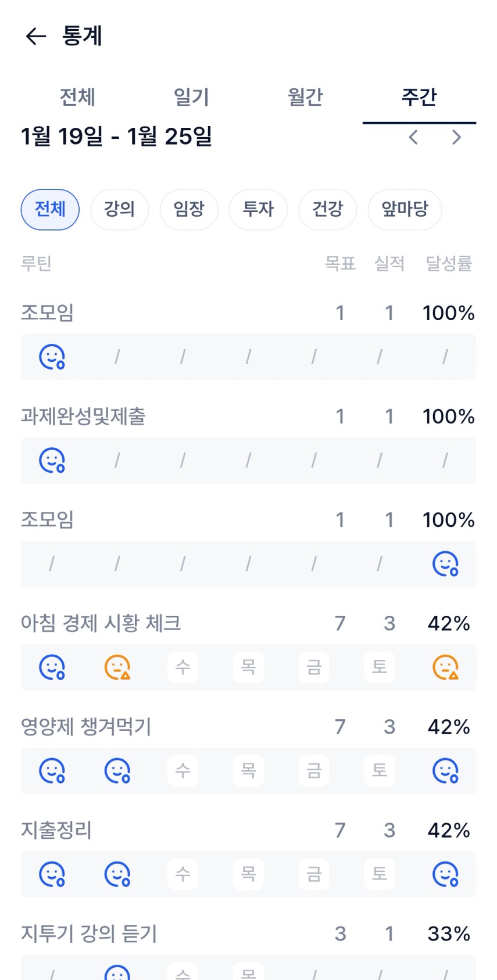Toggle 목 day box in 영양제 챙겨먹기
497x980 pixels.
[248, 770]
